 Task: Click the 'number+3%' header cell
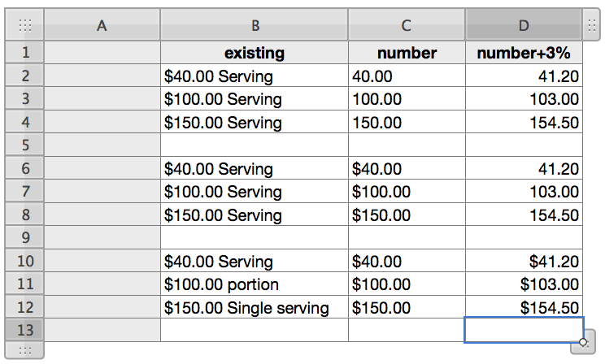point(524,53)
